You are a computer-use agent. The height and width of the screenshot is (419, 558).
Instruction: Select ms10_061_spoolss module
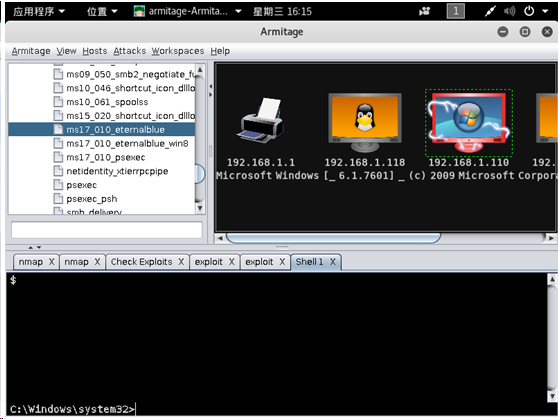[x=107, y=101]
